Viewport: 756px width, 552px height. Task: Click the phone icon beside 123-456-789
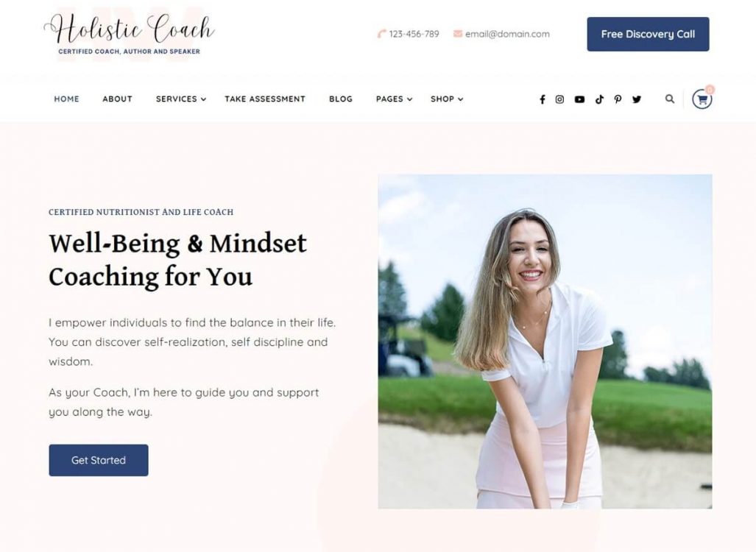(x=381, y=34)
